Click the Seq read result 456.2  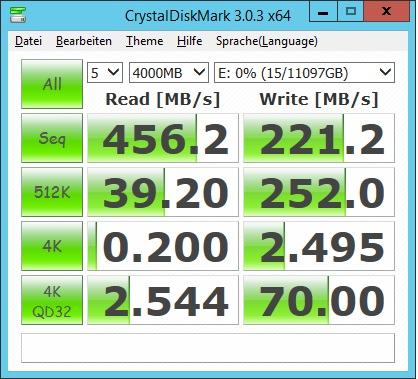[163, 138]
